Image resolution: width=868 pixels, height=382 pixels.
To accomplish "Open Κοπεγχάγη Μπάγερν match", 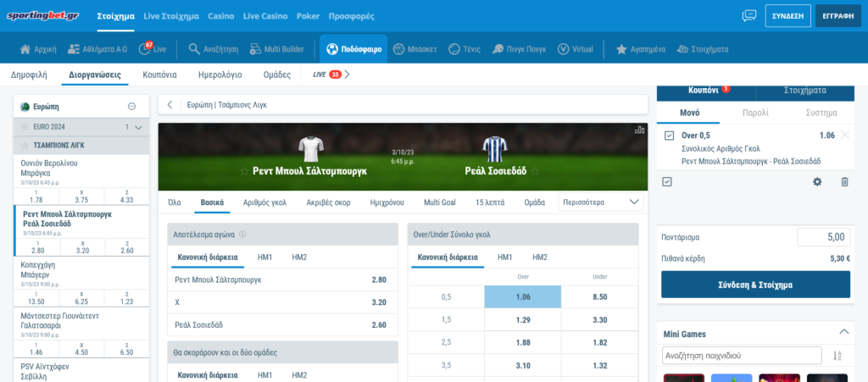I will (37, 269).
